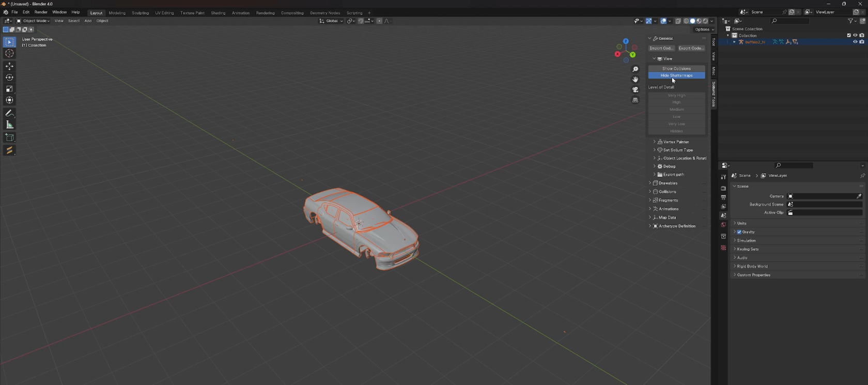
Task: Open the World properties tab
Action: 723,225
